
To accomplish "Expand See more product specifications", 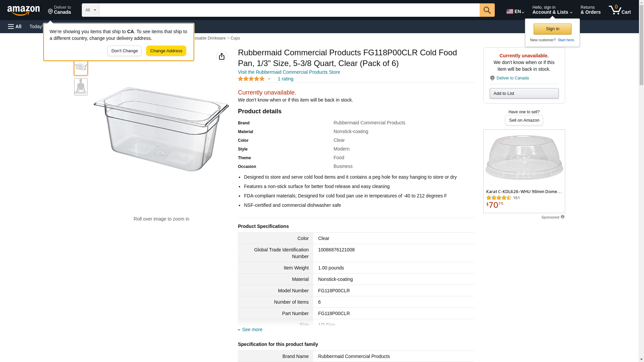I will coord(252,329).
